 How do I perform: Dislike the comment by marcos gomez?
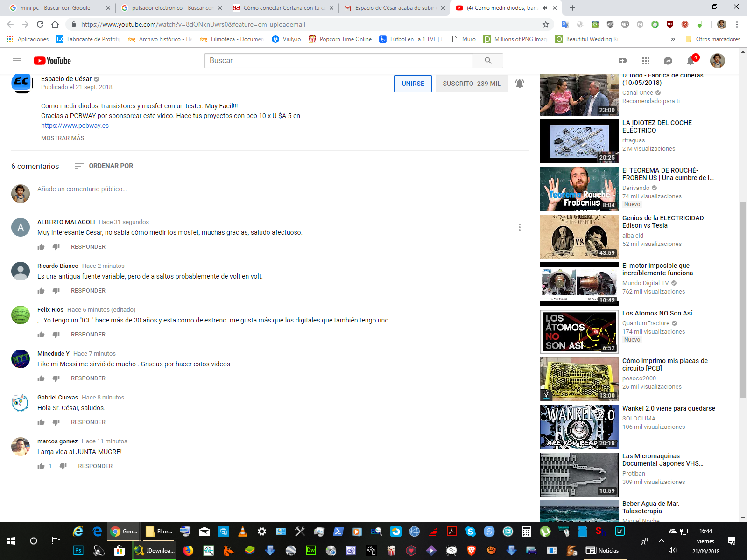pos(63,466)
